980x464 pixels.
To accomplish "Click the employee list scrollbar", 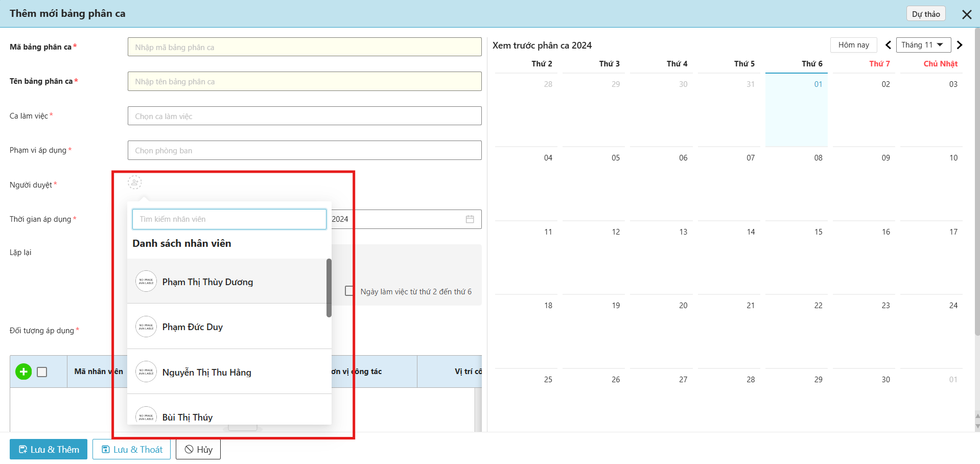I will (329, 287).
